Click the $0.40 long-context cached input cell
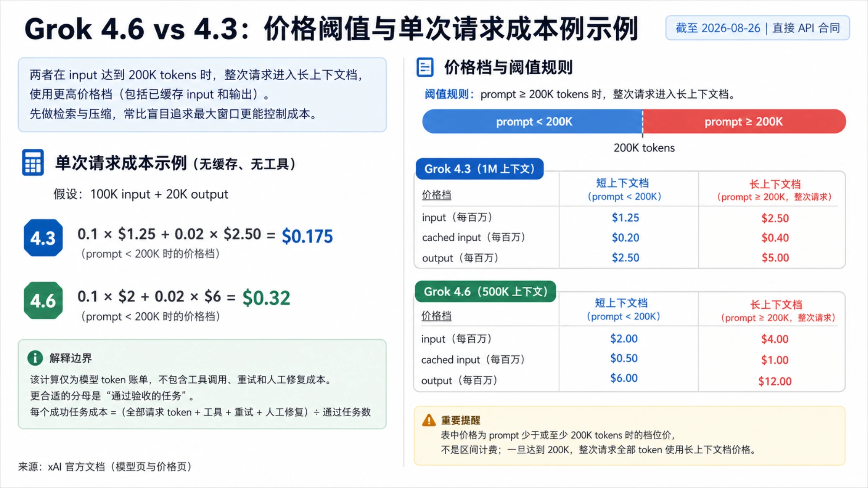868x488 pixels. (x=775, y=238)
